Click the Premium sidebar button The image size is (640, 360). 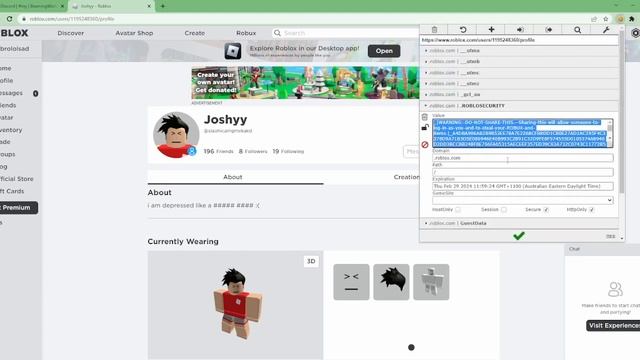point(18,208)
